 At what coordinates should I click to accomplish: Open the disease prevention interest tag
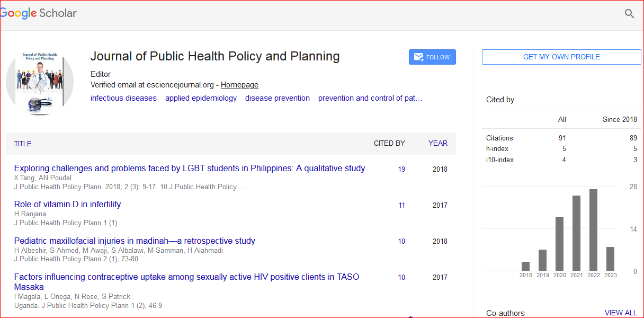278,98
